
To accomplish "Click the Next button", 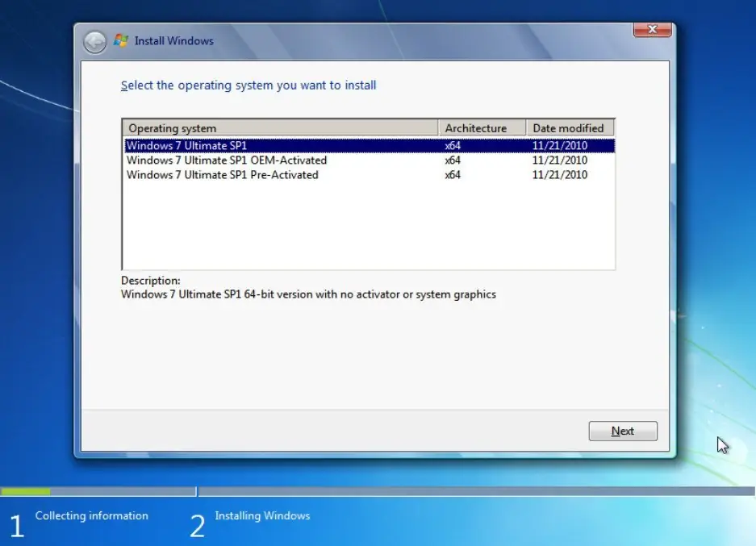I will click(x=622, y=431).
